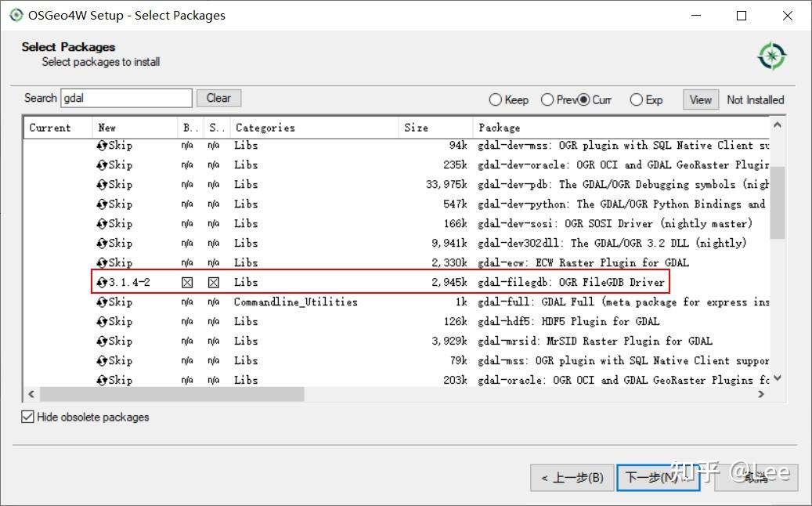Click inside the gdal search field
Image resolution: width=812 pixels, height=506 pixels.
pyautogui.click(x=125, y=97)
